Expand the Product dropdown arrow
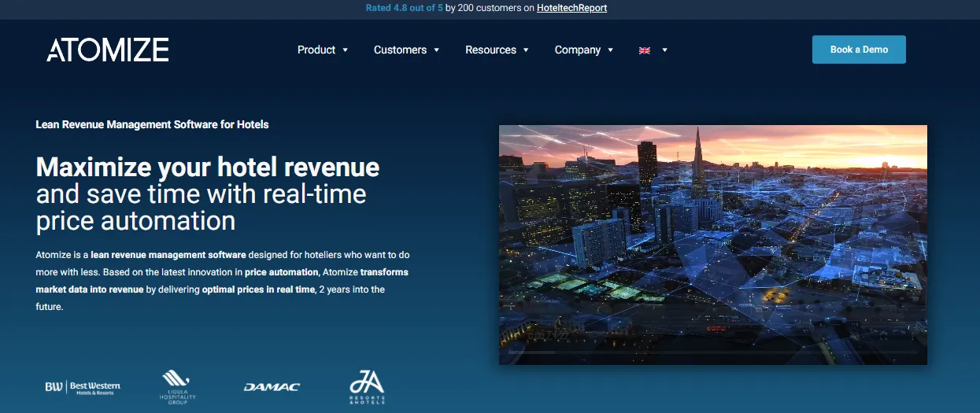Viewport: 980px width, 413px height. [345, 50]
